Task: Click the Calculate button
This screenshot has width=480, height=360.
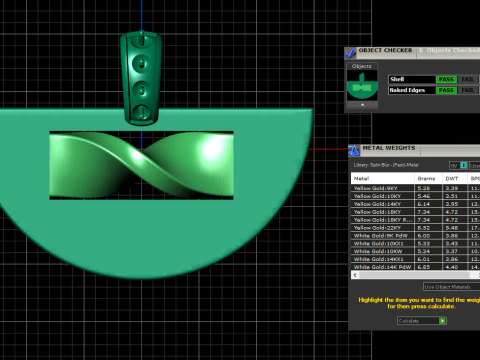Action: point(422,321)
